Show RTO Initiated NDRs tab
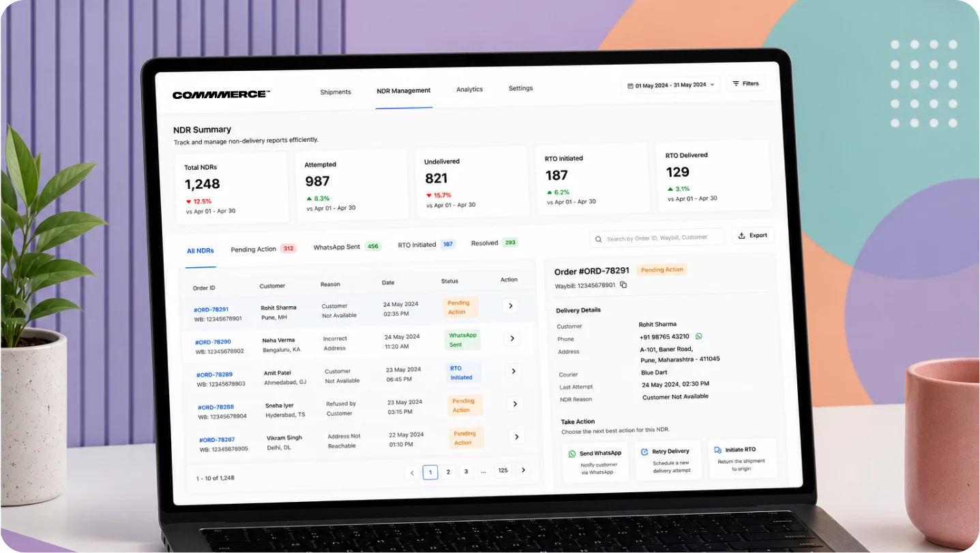This screenshot has width=980, height=553. click(427, 244)
